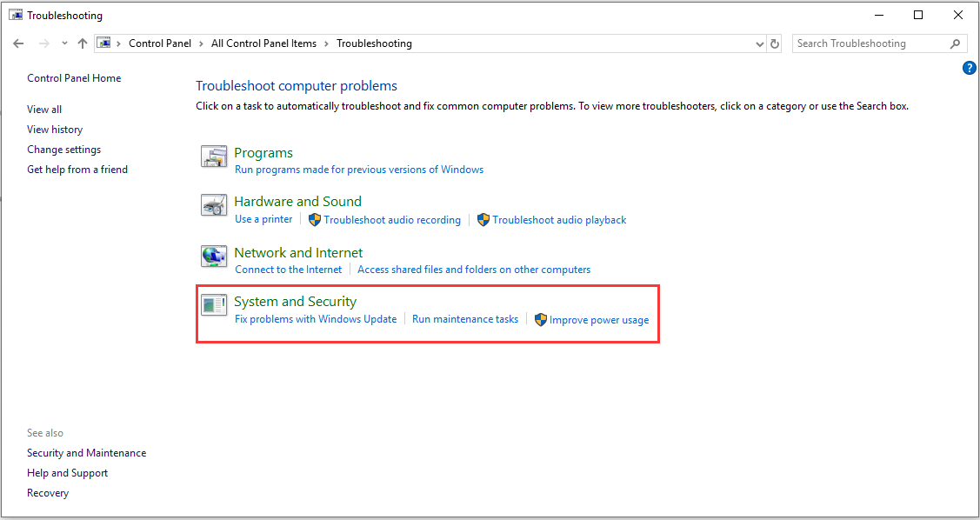Maximize the Troubleshooting window
980x520 pixels.
coord(918,15)
